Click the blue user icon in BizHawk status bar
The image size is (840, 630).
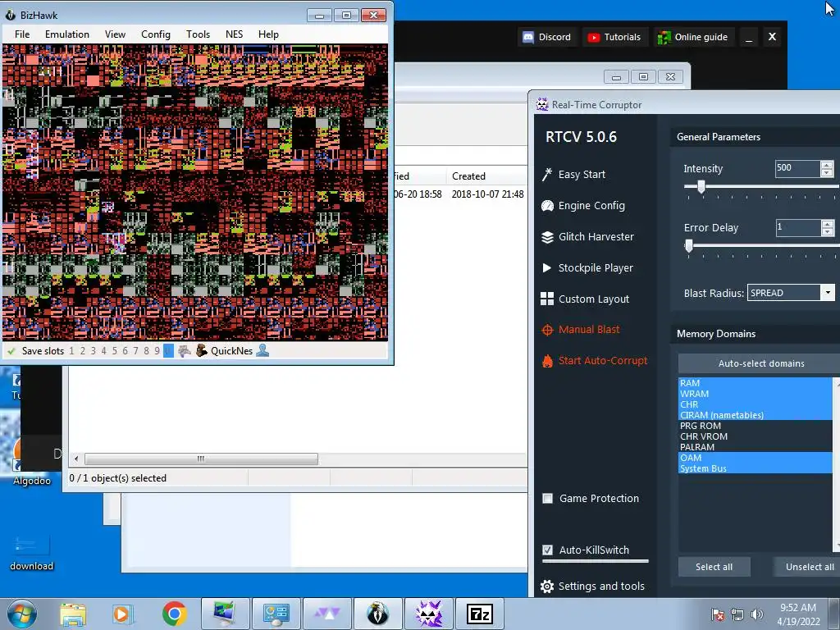pyautogui.click(x=262, y=351)
